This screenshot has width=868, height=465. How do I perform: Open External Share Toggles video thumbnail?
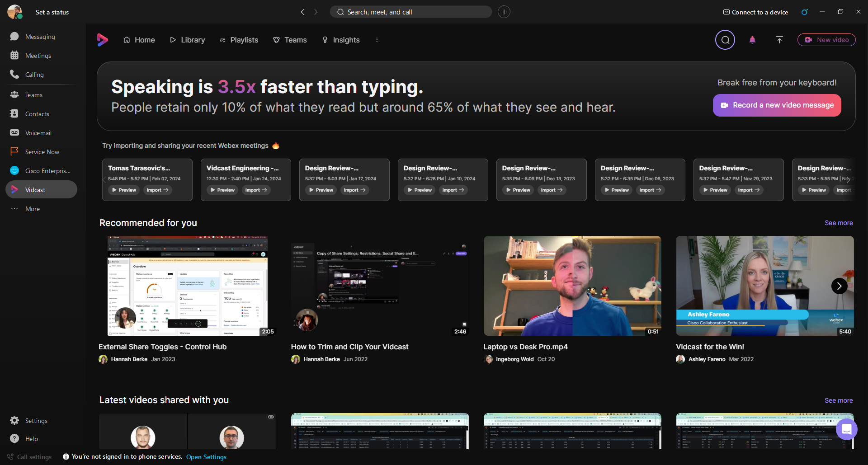pos(188,286)
